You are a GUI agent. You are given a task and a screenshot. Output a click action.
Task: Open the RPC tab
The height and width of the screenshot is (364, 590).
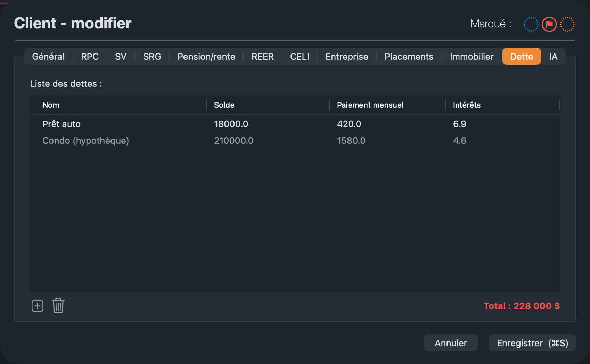click(x=90, y=57)
